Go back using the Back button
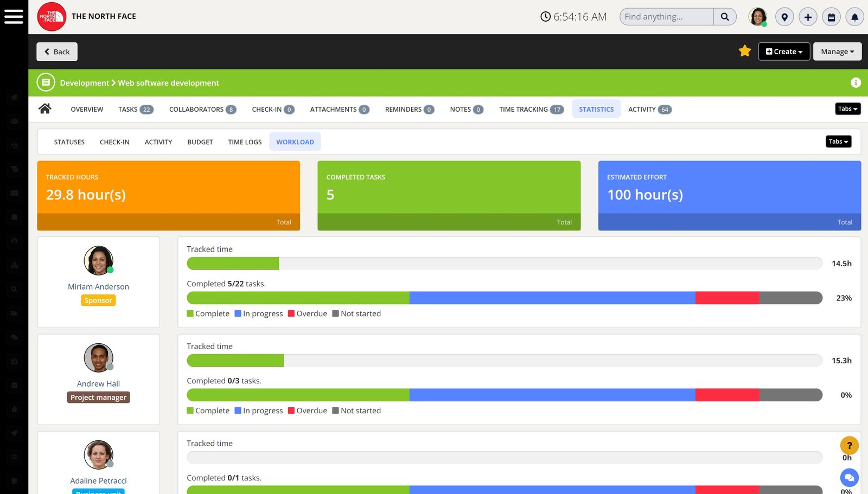Image resolution: width=868 pixels, height=494 pixels. tap(57, 52)
